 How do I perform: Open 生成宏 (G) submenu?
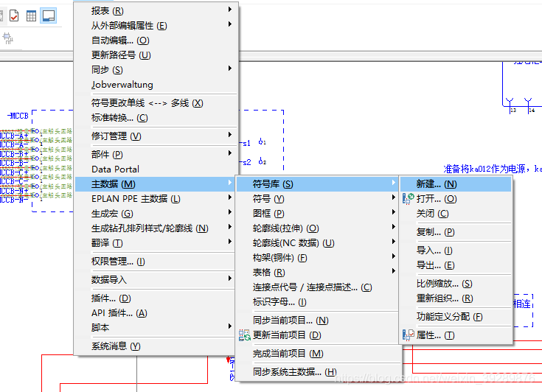(156, 214)
